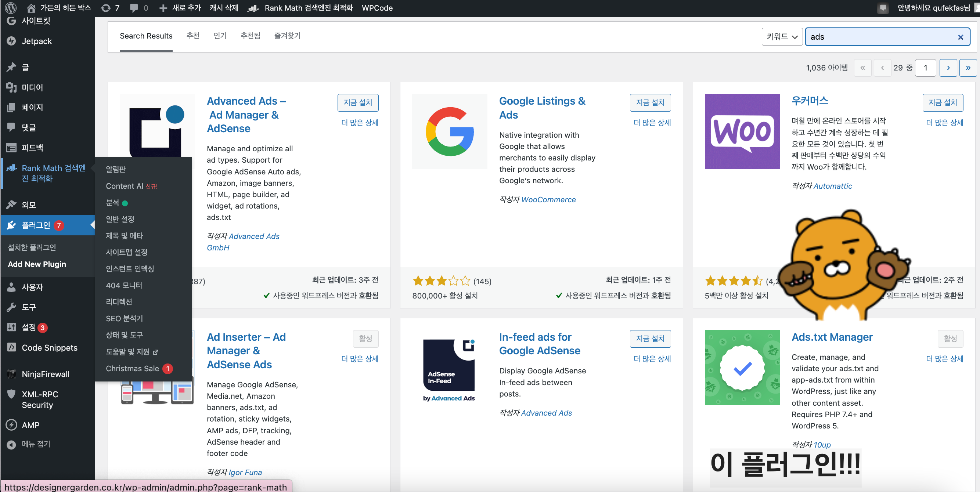Open NinjaFirewall in sidebar
Viewport: 980px width, 492px height.
(x=45, y=374)
